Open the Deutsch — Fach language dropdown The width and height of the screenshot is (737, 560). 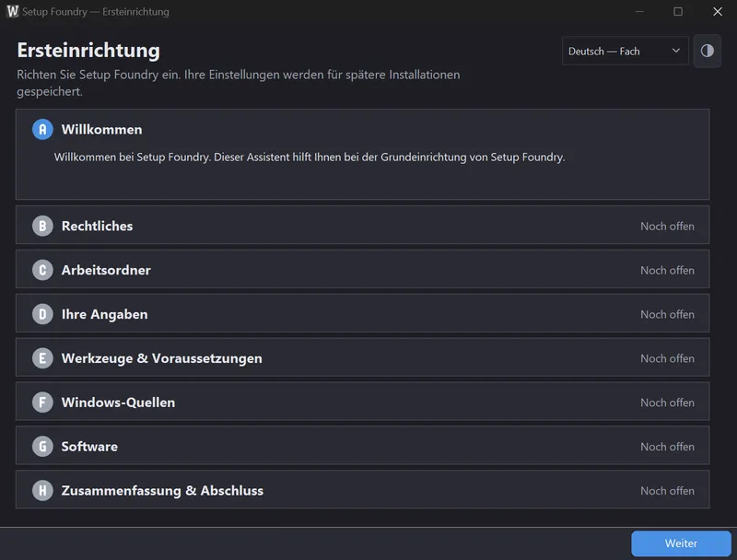pos(626,51)
